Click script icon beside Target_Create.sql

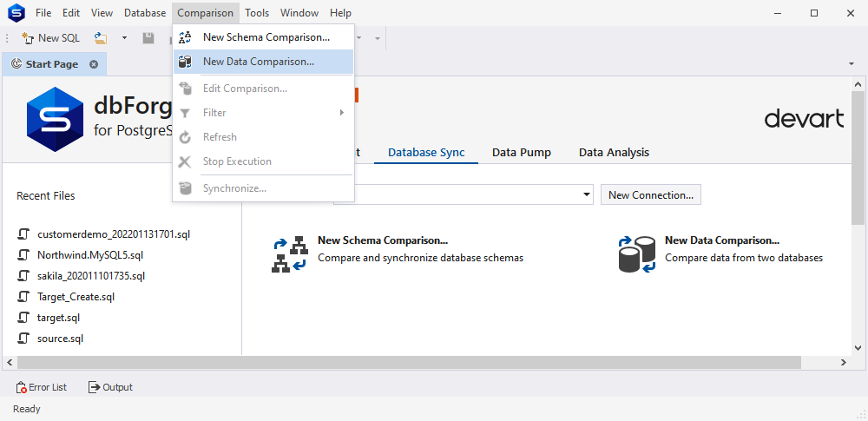pyautogui.click(x=23, y=297)
